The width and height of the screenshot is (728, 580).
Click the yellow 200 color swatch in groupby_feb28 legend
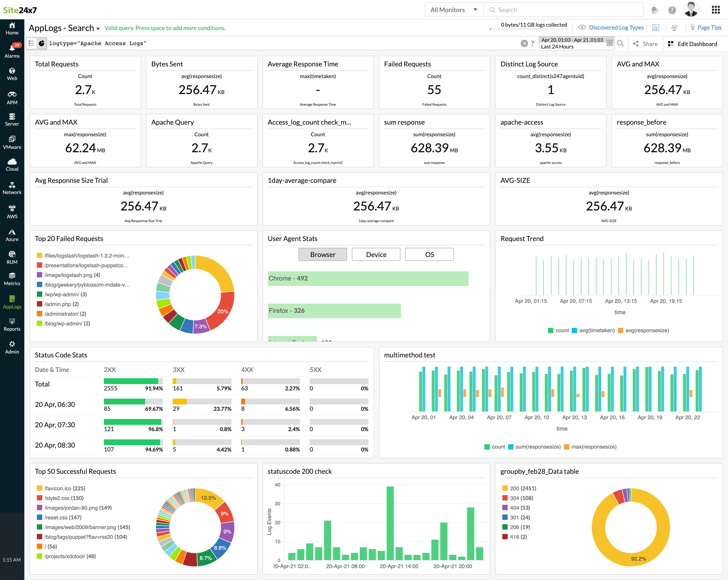tap(505, 488)
